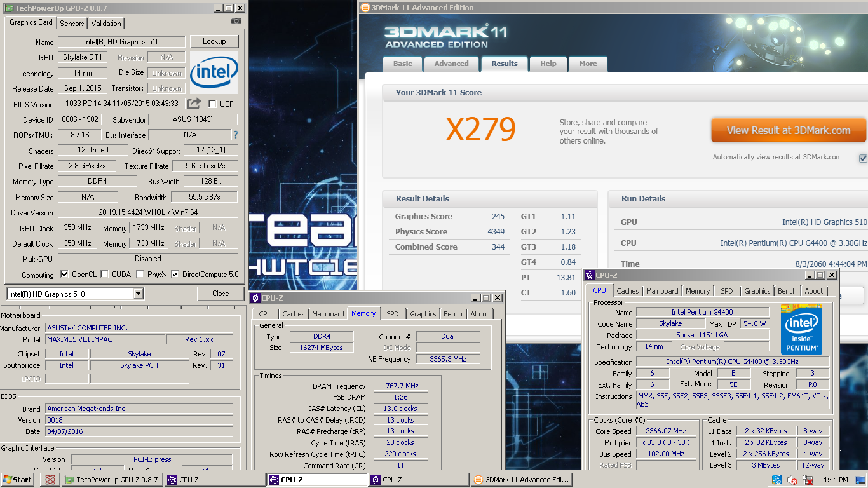Click the BIOS date 04/07/2016 field
Viewport: 868px width, 488px height.
139,431
